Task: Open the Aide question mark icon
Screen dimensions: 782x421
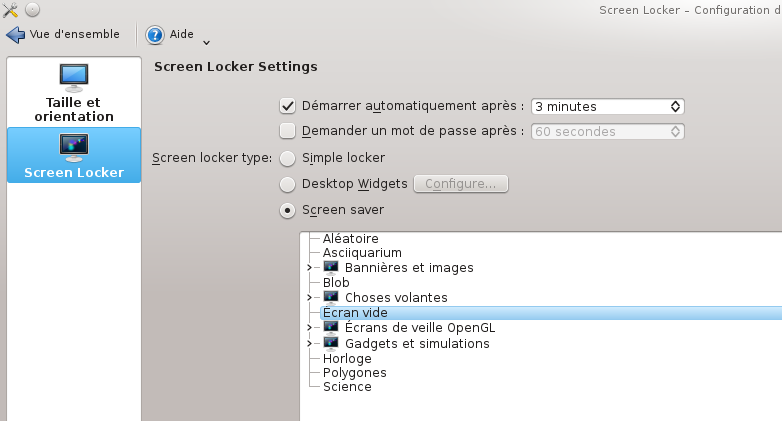Action: (x=155, y=35)
